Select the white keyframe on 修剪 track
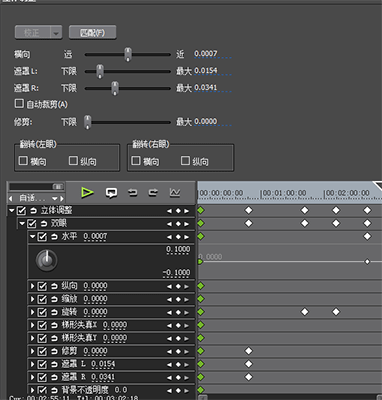Screen dimensions: 382x400 [249, 351]
